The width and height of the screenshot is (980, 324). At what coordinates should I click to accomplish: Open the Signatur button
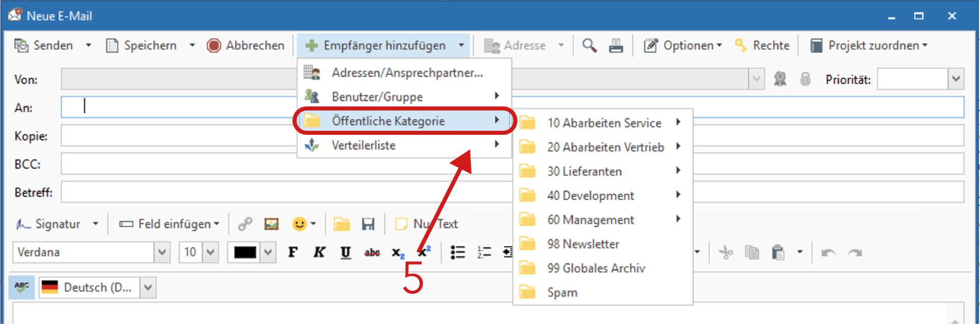coord(48,224)
